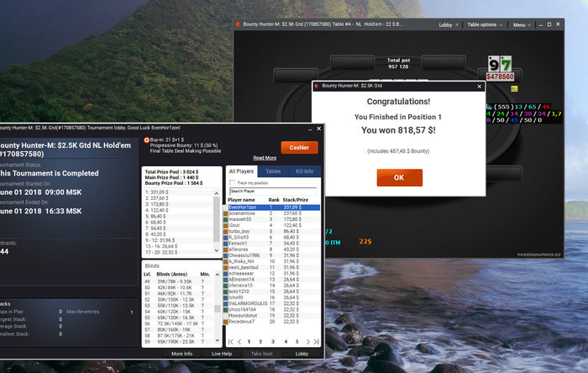This screenshot has height=373, width=588.
Task: Jump to last page of players list
Action: pyautogui.click(x=316, y=342)
